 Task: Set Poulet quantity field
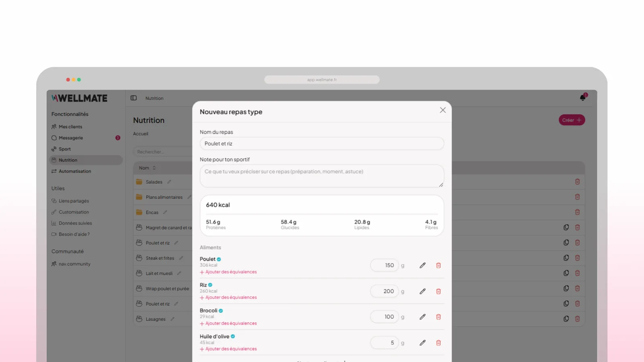(x=384, y=265)
